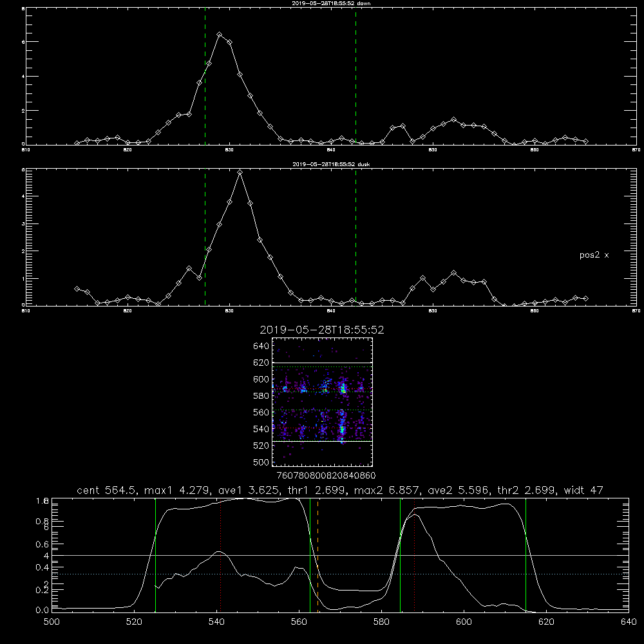Select the 'widt 47' value
This screenshot has width=644, height=644.
click(583, 490)
